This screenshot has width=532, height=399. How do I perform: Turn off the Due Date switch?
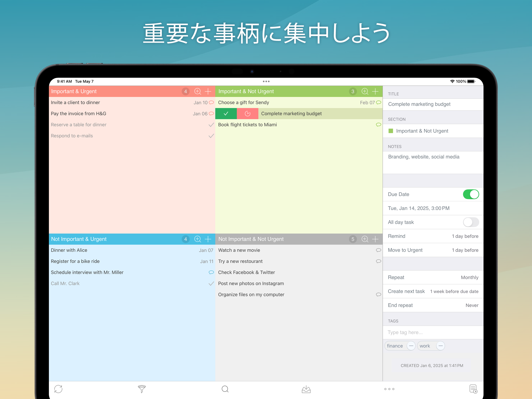471,194
